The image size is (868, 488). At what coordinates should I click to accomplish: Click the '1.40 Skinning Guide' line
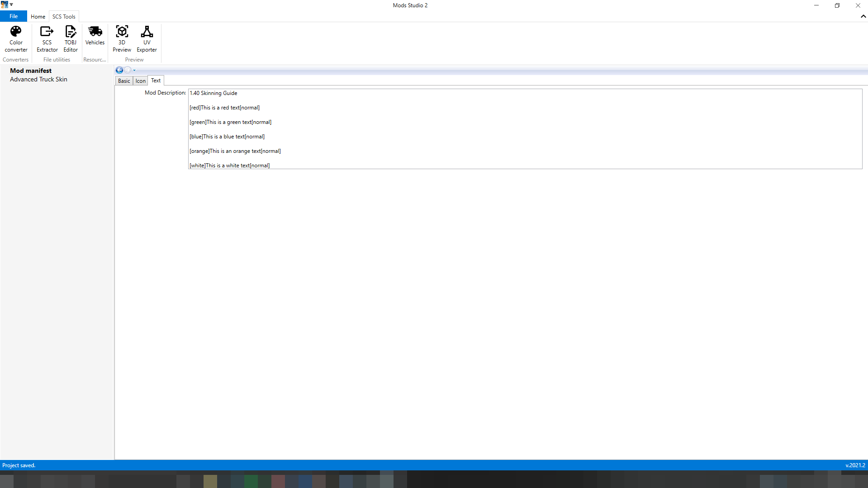pyautogui.click(x=213, y=93)
